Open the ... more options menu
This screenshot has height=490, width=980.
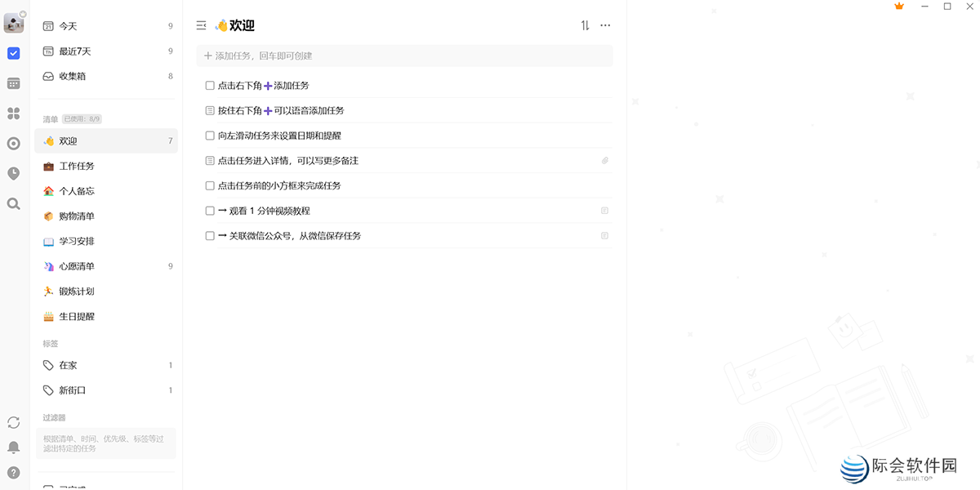coord(604,25)
